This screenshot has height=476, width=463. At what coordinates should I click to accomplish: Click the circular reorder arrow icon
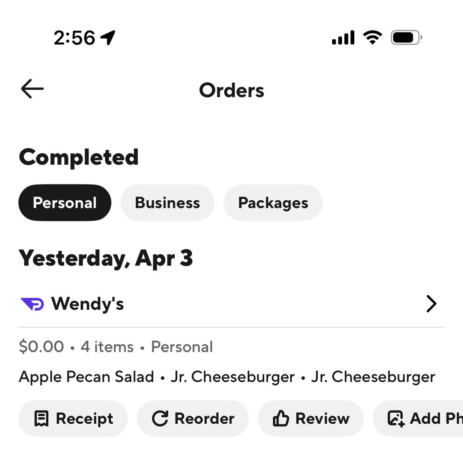coord(160,418)
